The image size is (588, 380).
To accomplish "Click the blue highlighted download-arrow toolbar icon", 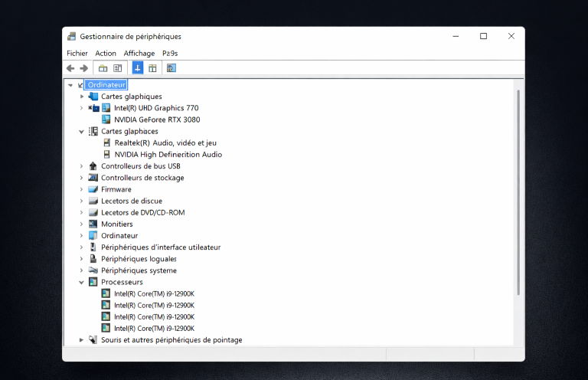I will tap(138, 68).
